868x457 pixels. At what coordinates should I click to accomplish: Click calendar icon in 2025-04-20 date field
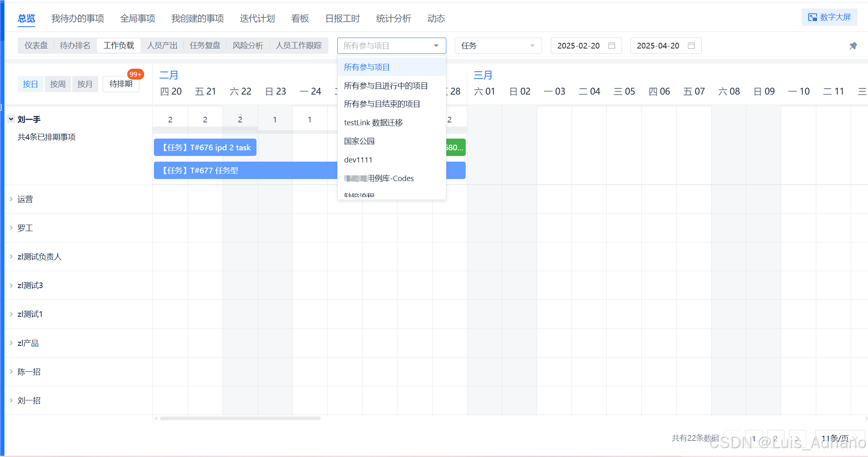click(x=691, y=46)
